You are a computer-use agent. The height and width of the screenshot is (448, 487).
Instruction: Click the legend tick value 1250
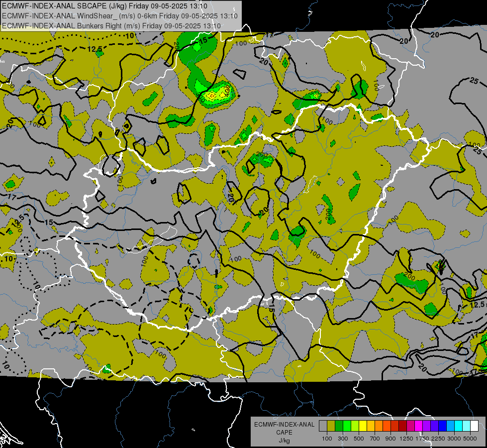point(406,439)
